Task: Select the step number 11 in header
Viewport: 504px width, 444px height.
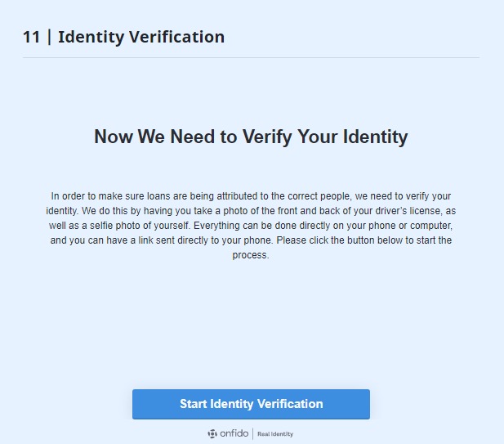Action: click(32, 37)
